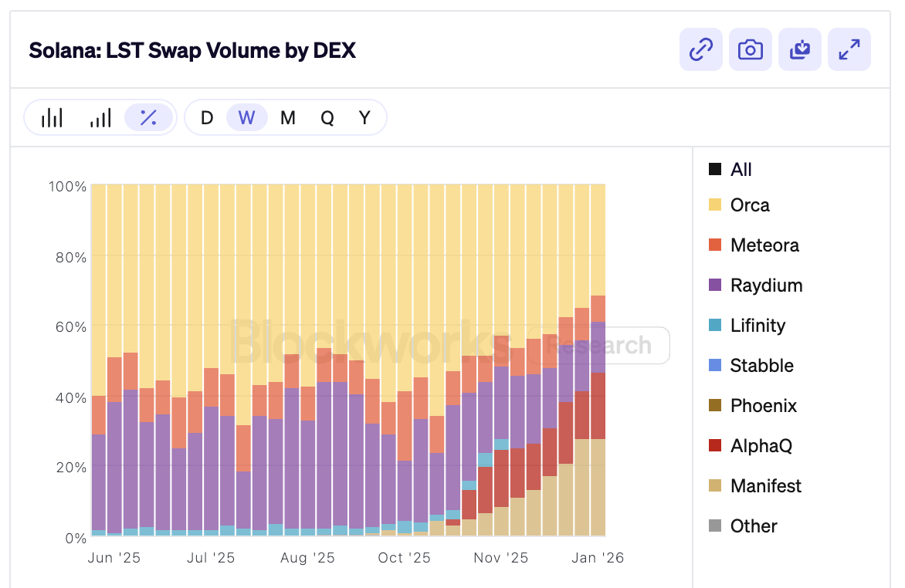This screenshot has height=588, width=905.
Task: Take chart screenshot with camera icon
Action: tap(750, 49)
